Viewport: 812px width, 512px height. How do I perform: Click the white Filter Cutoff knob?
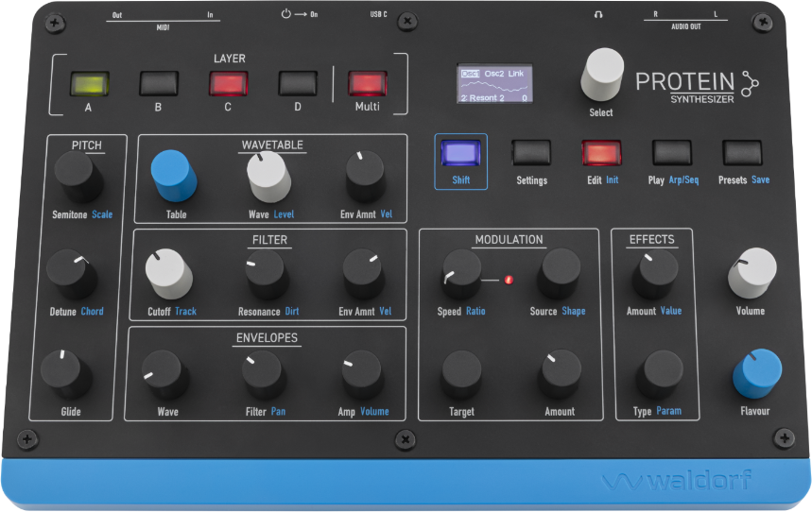click(x=168, y=271)
